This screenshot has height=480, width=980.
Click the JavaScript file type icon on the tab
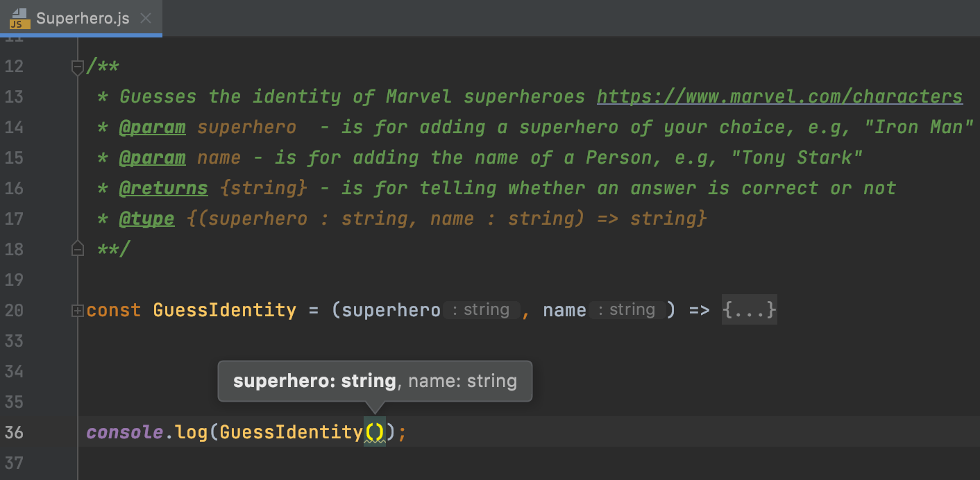coord(17,19)
